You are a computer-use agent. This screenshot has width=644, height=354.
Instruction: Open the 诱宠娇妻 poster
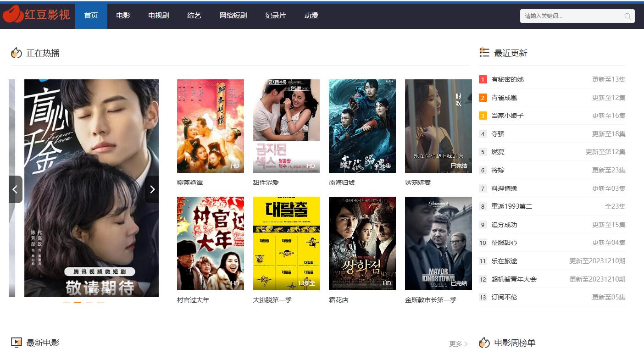(x=439, y=126)
